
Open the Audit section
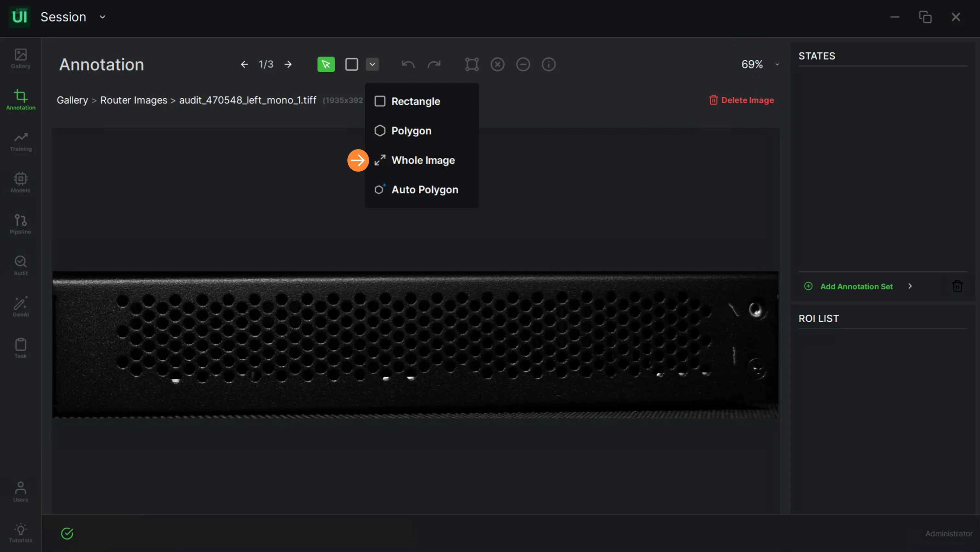[x=20, y=266]
